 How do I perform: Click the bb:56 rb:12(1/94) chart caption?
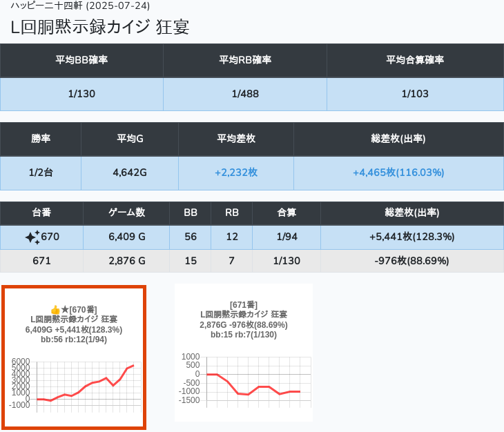(74, 340)
